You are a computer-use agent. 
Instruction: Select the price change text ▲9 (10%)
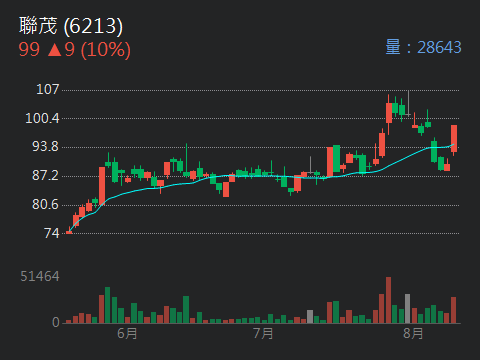[89, 50]
